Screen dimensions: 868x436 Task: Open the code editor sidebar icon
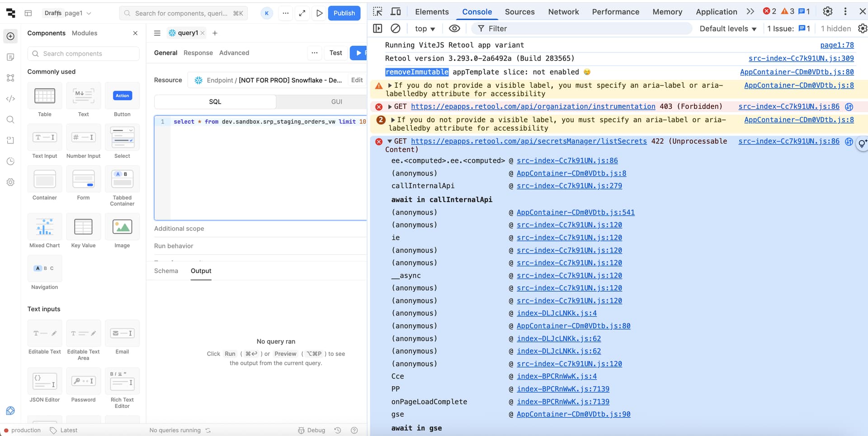[x=10, y=99]
